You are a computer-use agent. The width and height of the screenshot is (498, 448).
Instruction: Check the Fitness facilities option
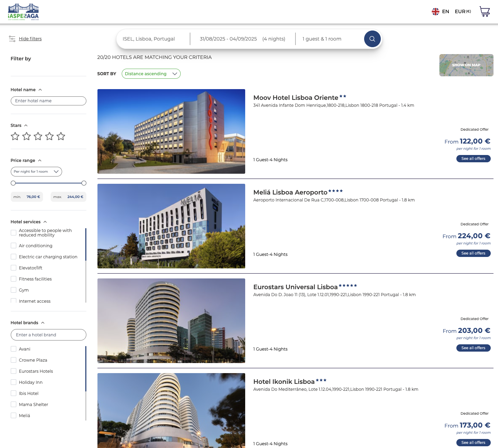tap(14, 279)
